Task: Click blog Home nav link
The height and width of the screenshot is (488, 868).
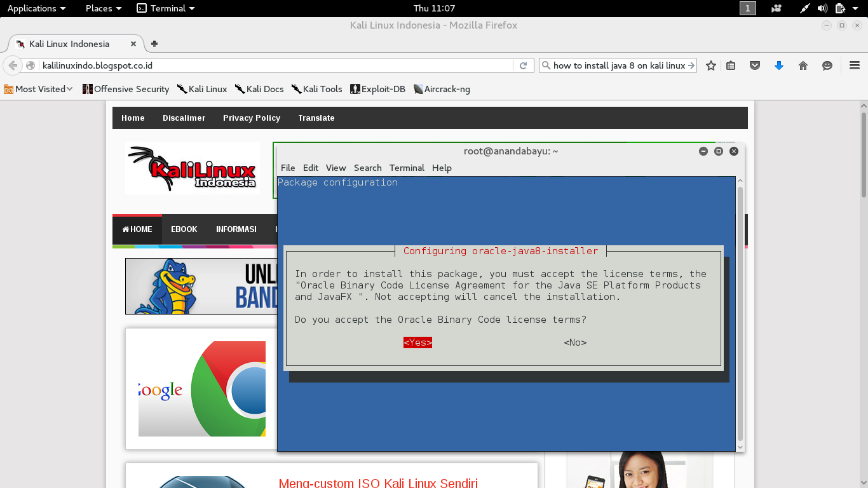Action: click(133, 118)
